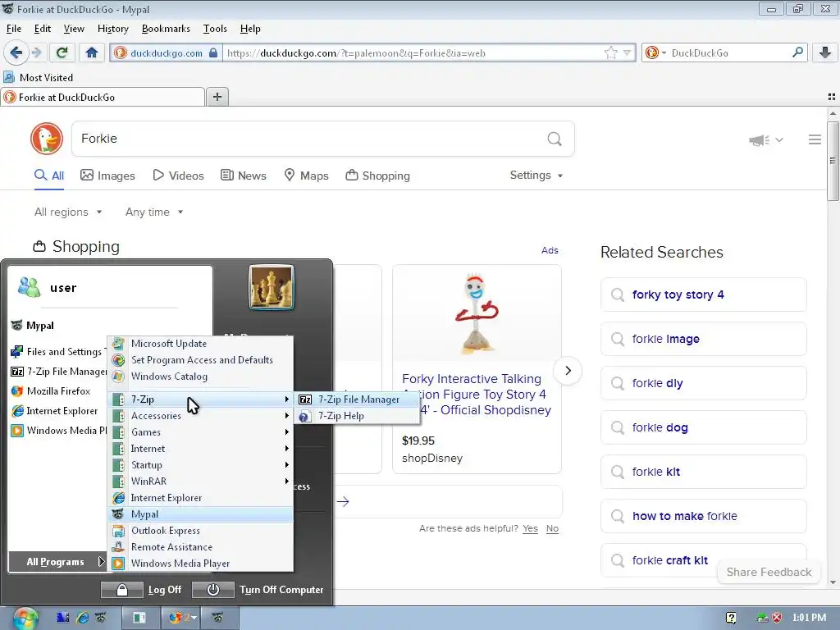The width and height of the screenshot is (840, 630).
Task: Open the Settings dropdown on results page
Action: (536, 176)
